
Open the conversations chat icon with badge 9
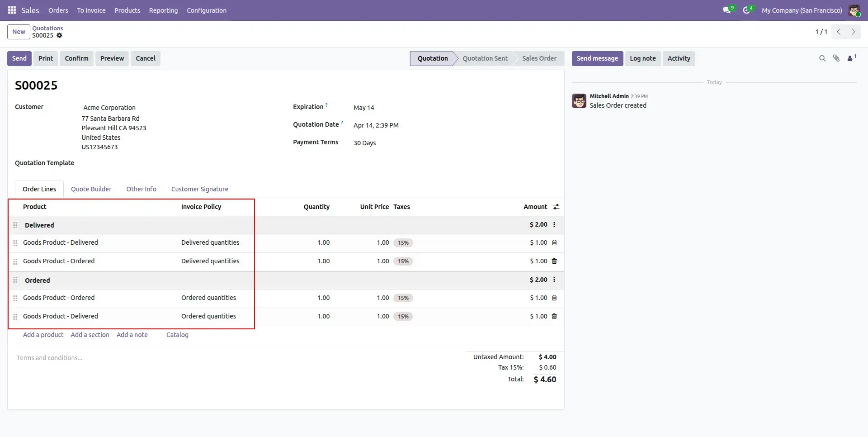(727, 10)
